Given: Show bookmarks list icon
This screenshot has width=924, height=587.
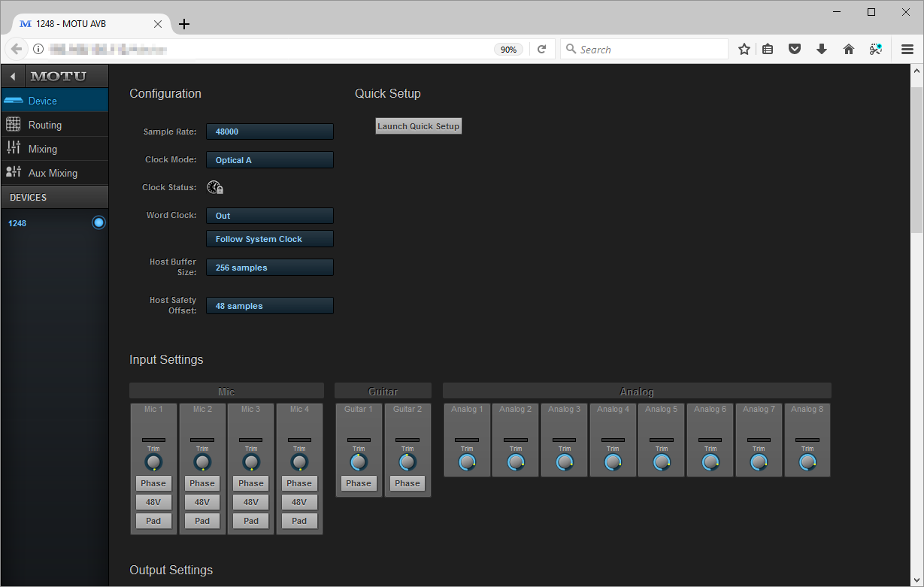Looking at the screenshot, I should 768,49.
